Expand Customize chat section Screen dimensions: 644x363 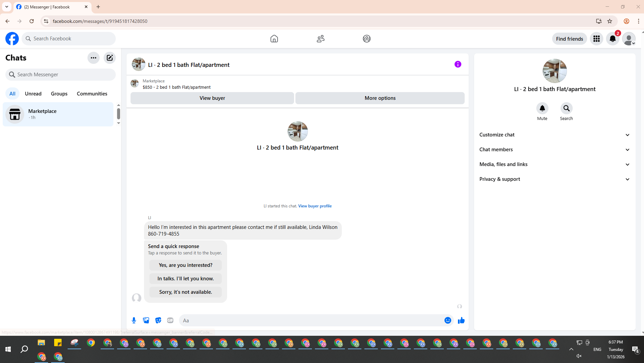point(554,135)
